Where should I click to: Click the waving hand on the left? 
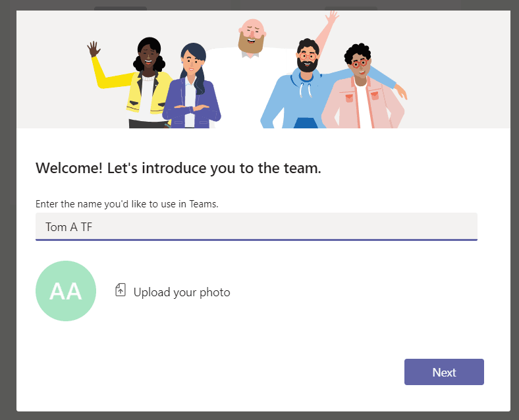click(94, 49)
